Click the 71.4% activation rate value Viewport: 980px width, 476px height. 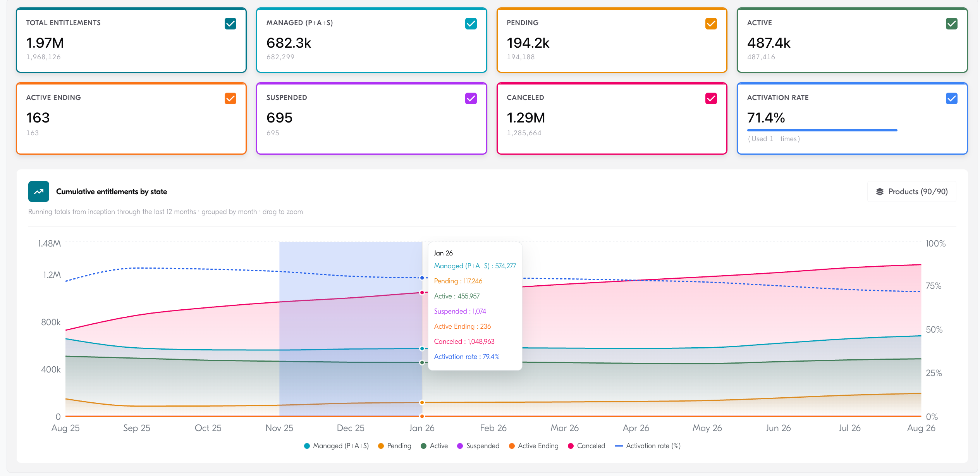tap(766, 117)
